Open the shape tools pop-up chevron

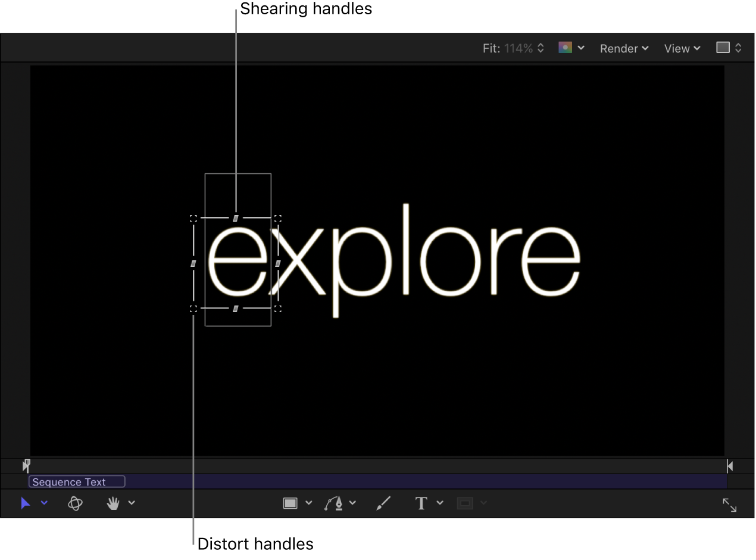coord(308,503)
